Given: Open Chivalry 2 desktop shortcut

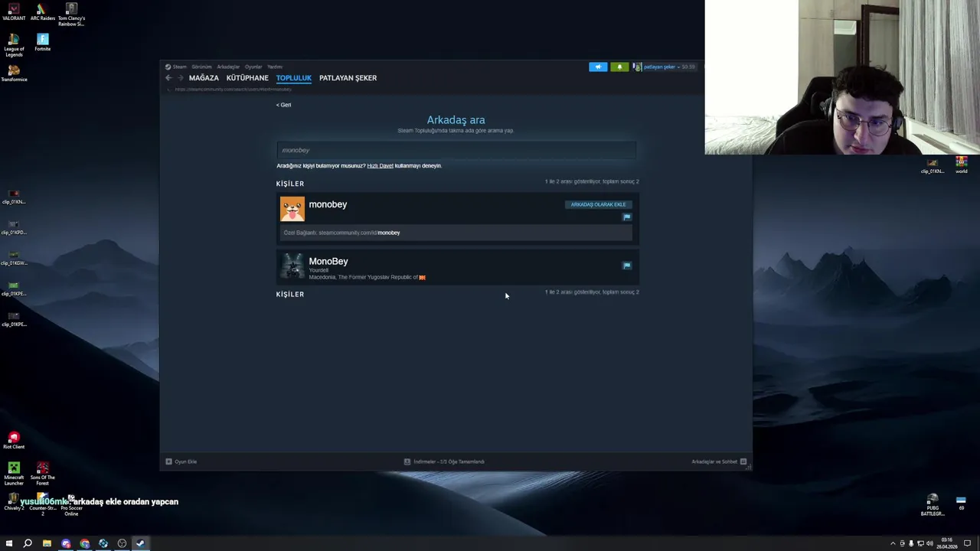Looking at the screenshot, I should [12, 502].
